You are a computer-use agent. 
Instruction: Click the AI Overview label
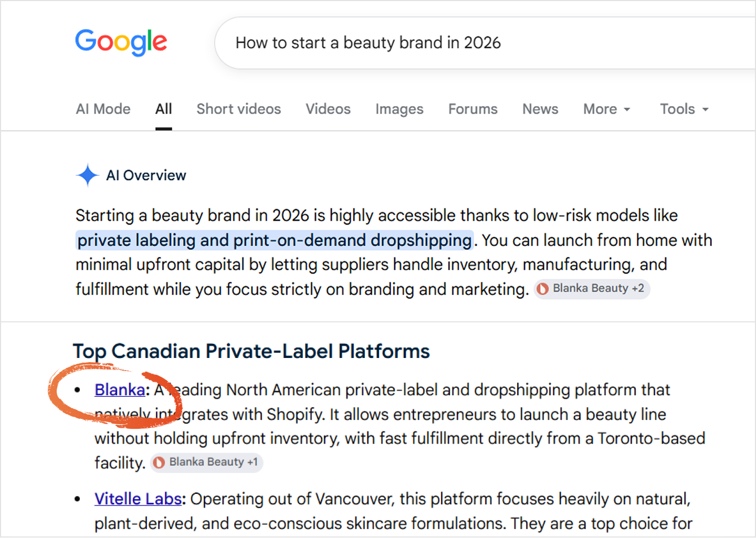click(146, 175)
